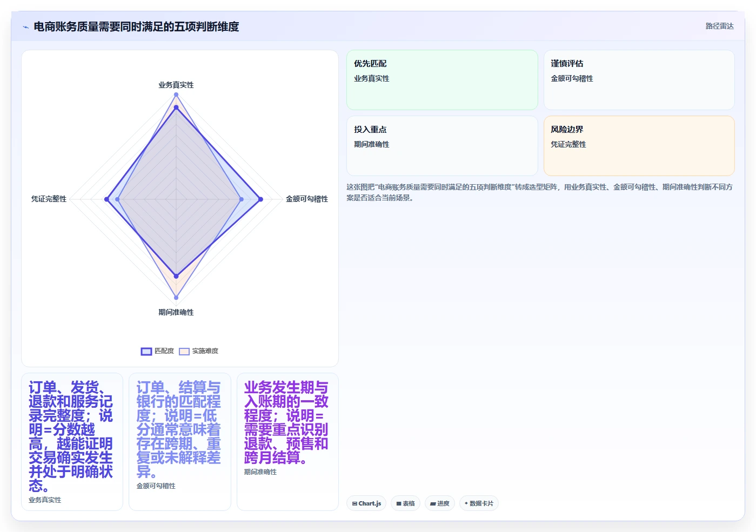Click the 匹配度 data point on 凭证完整性 axis
Image resolution: width=756 pixels, height=532 pixels.
(106, 199)
